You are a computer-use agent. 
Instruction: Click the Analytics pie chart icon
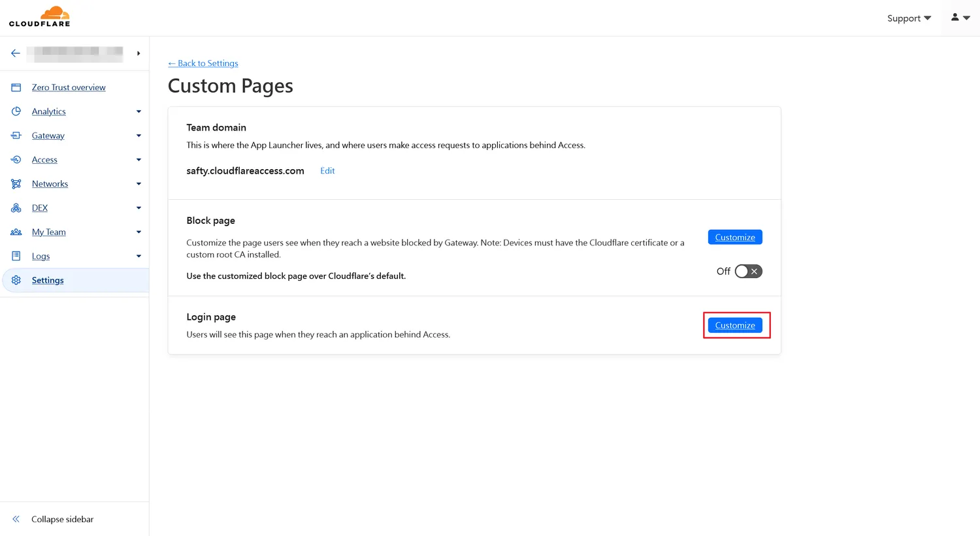(x=16, y=112)
